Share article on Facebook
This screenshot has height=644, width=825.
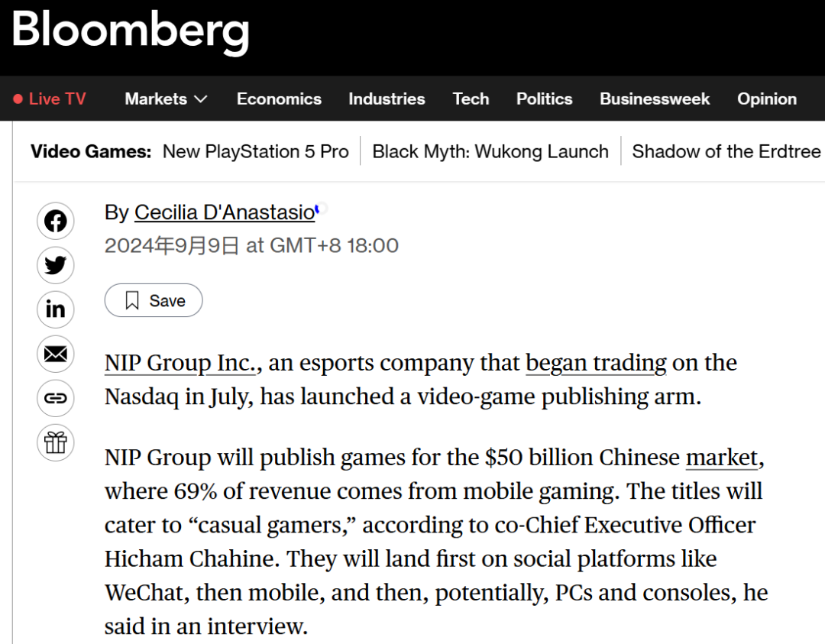55,222
